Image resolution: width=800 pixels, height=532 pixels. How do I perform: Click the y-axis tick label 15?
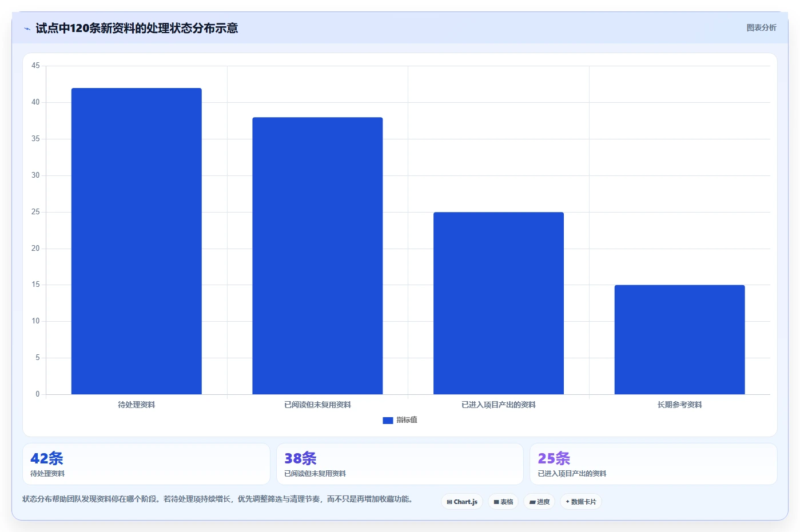tap(35, 285)
